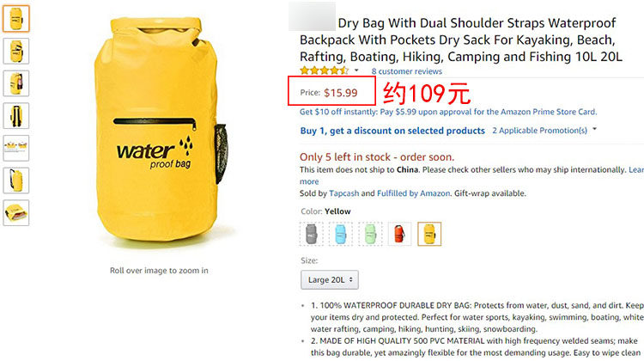Open the Tapcash seller link
Screen dimensions: 644x361
click(343, 193)
